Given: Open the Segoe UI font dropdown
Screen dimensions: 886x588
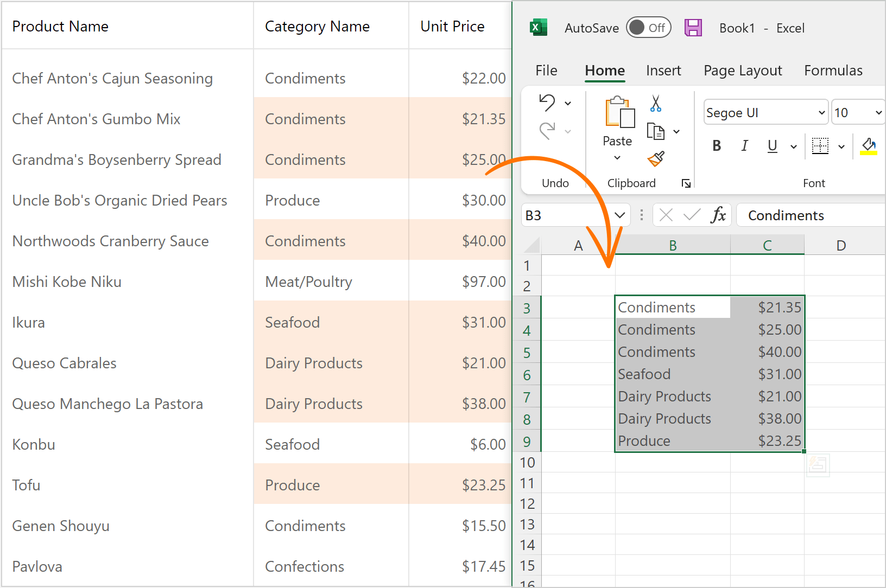Looking at the screenshot, I should pos(821,113).
